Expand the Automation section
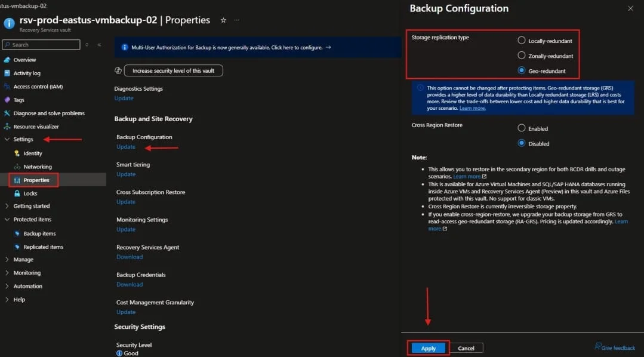This screenshot has height=357, width=644. coord(7,287)
